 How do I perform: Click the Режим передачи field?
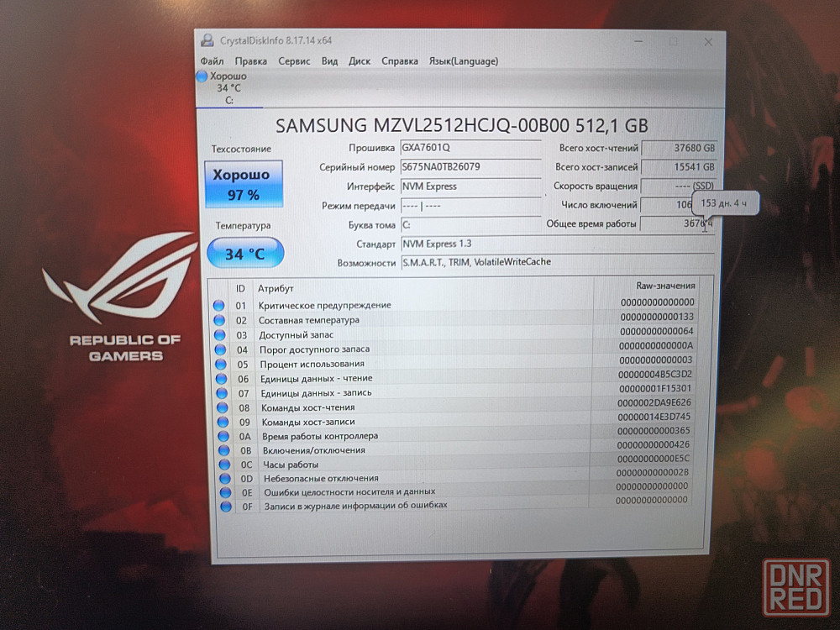pyautogui.click(x=471, y=206)
